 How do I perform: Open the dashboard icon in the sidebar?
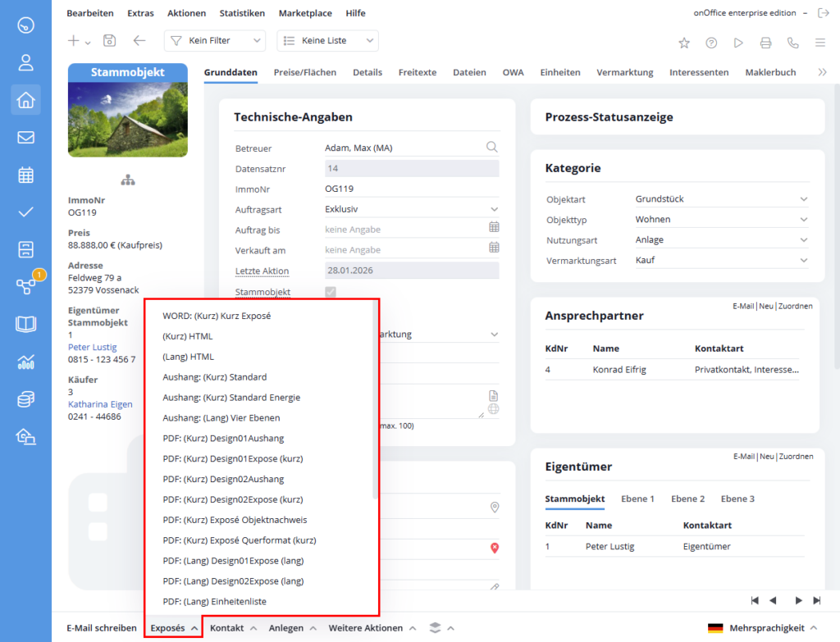pyautogui.click(x=25, y=25)
